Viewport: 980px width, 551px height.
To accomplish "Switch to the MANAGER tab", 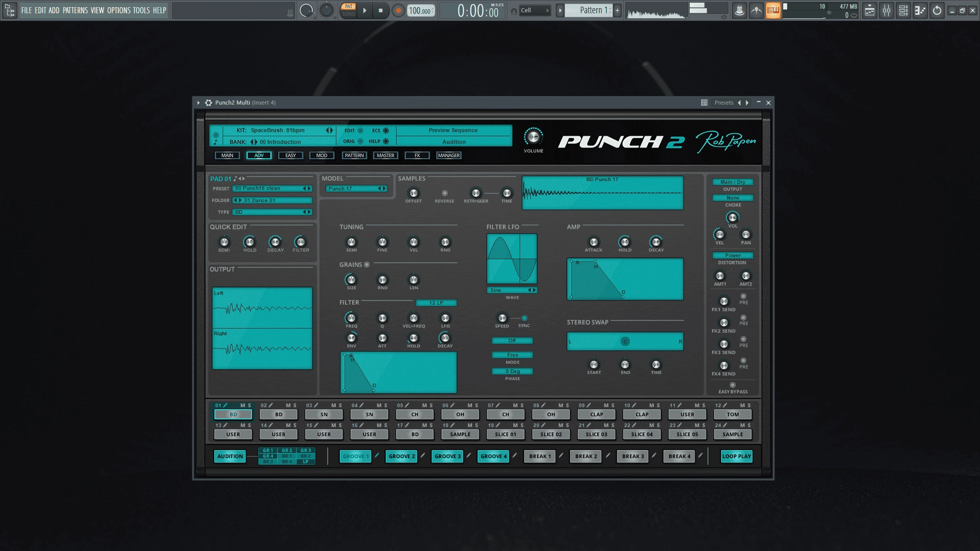I will 449,156.
